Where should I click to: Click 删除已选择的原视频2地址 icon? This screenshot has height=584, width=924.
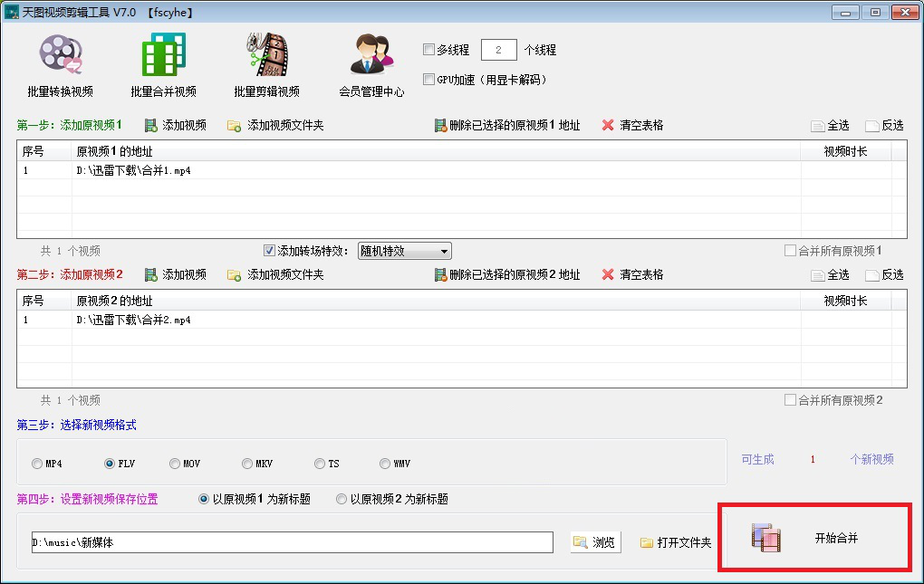tap(440, 275)
